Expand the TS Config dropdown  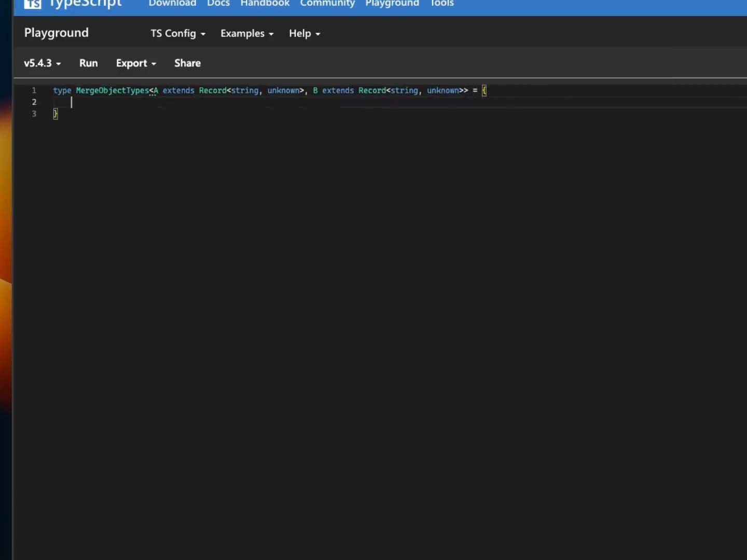[177, 34]
